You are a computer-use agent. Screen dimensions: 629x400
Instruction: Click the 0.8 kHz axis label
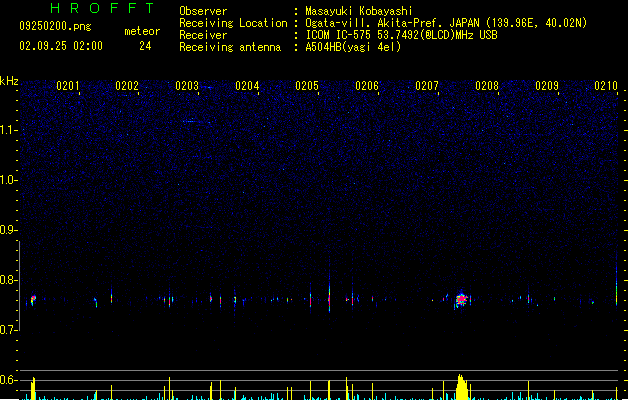click(8, 280)
